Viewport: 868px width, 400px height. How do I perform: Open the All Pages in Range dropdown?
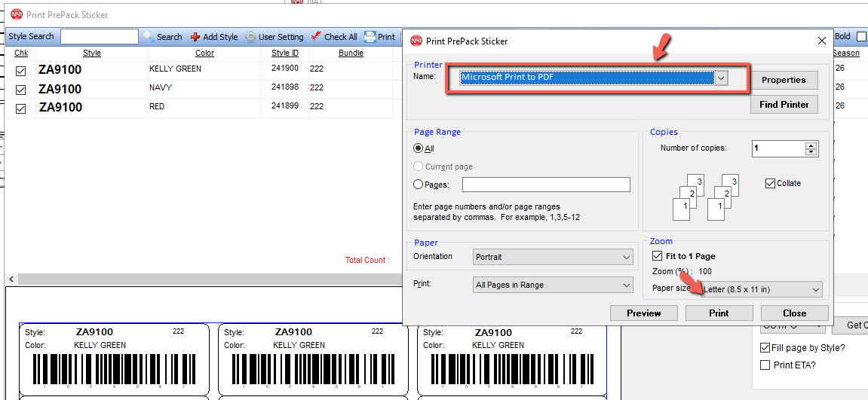(553, 285)
